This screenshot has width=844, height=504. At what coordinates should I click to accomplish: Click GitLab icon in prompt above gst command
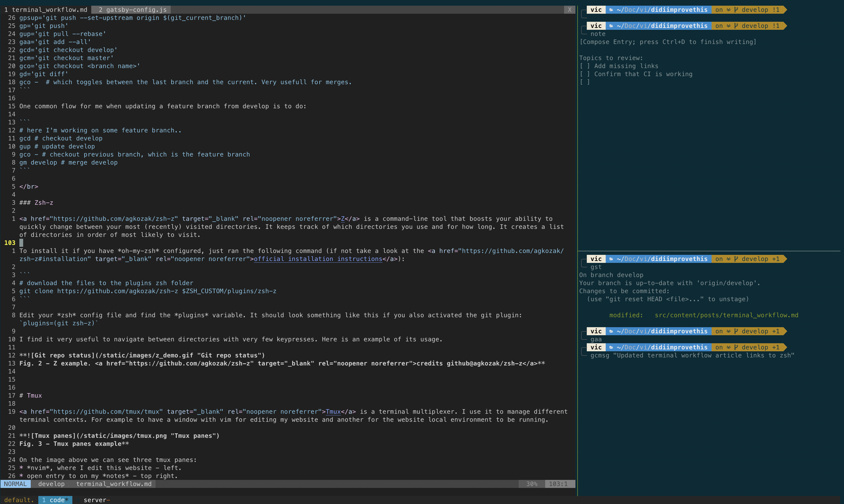(x=728, y=259)
